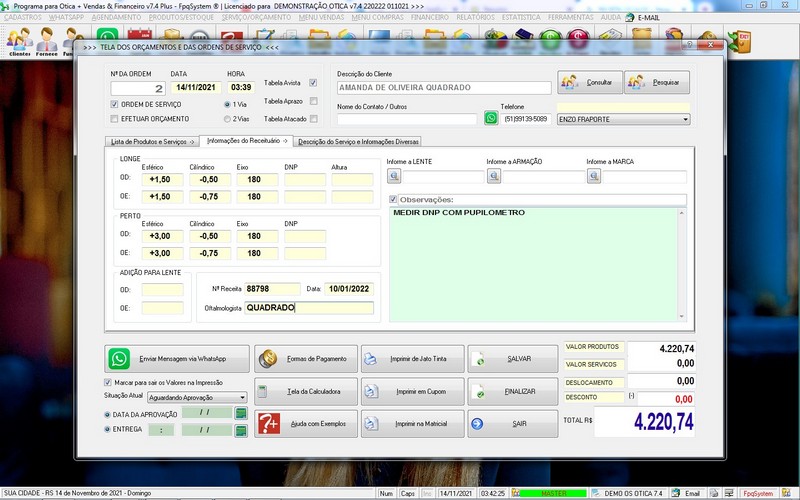The width and height of the screenshot is (800, 500).
Task: Switch to Lista de Produtos e Serviços tab
Action: 152,142
